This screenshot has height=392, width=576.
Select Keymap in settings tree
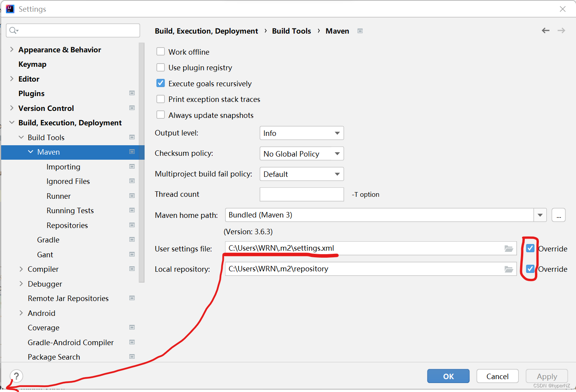coord(32,64)
